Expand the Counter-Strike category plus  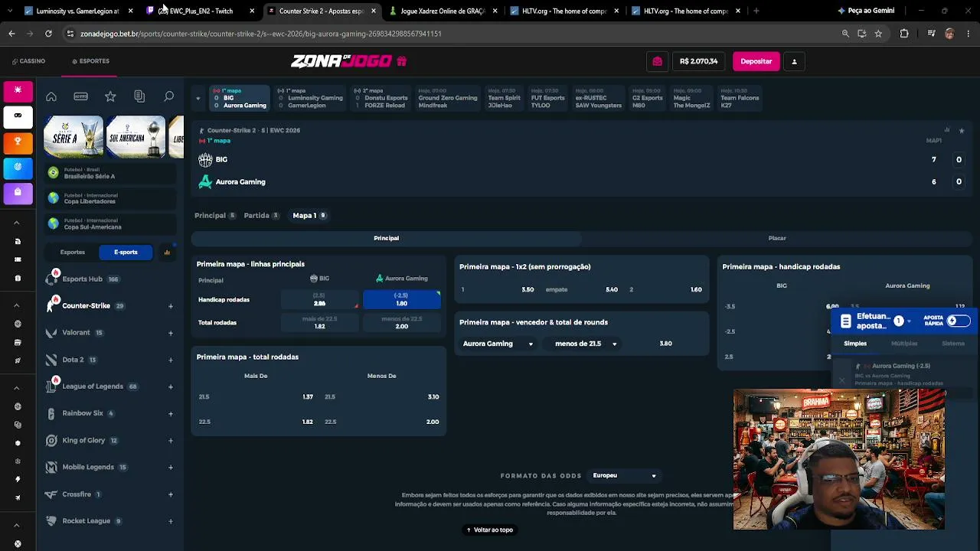pyautogui.click(x=171, y=306)
